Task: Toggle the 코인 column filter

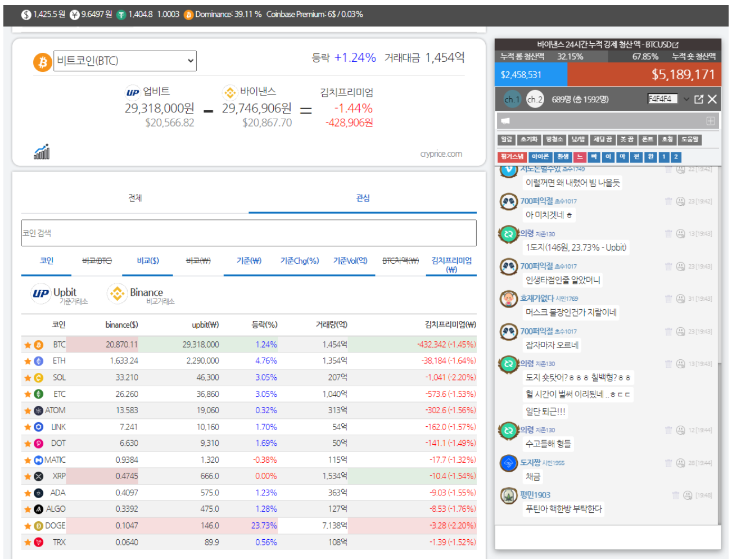Action: click(46, 261)
